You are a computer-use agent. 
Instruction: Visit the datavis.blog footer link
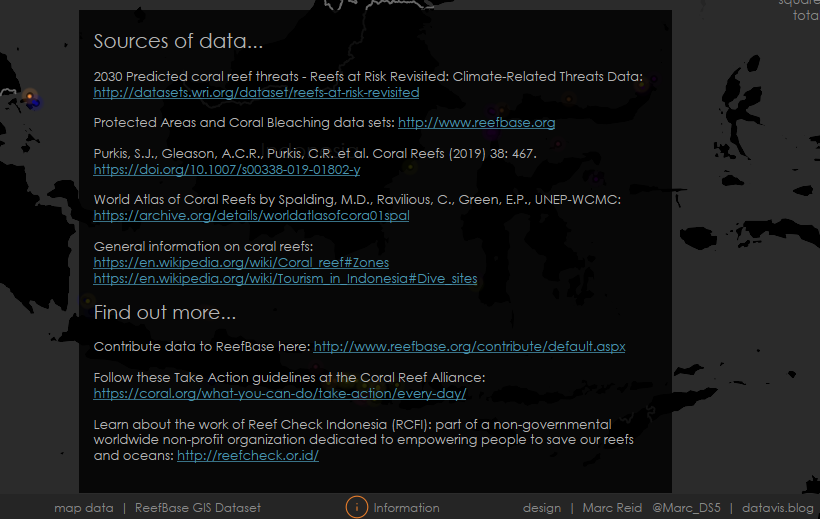(778, 508)
